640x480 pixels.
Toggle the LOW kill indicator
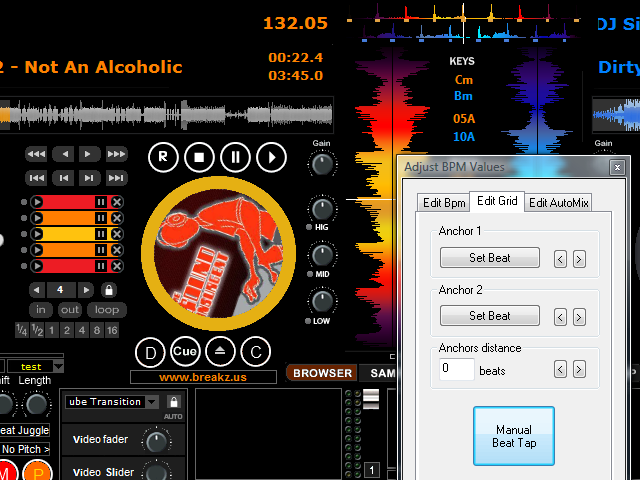[x=308, y=321]
